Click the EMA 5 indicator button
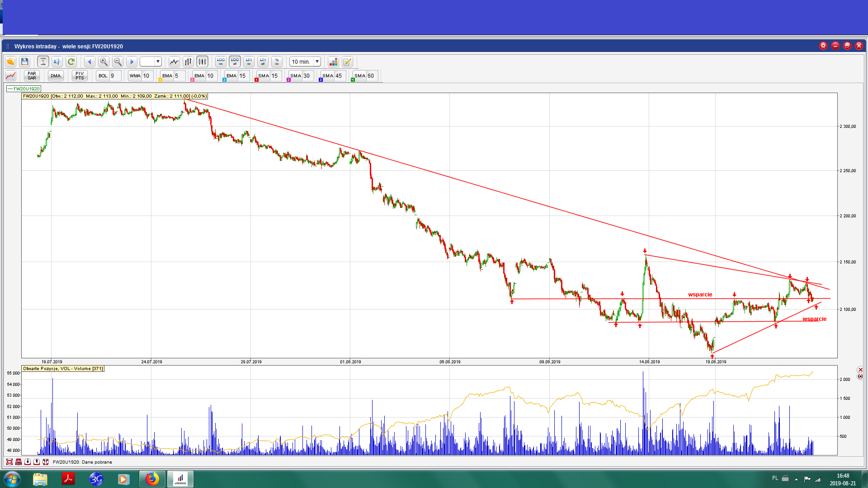Screen dimensions: 868x488 [167, 76]
